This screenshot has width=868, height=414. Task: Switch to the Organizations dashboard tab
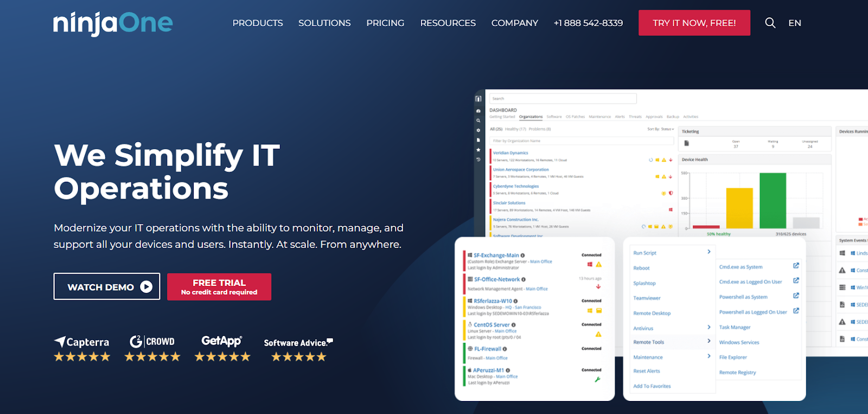click(x=531, y=117)
